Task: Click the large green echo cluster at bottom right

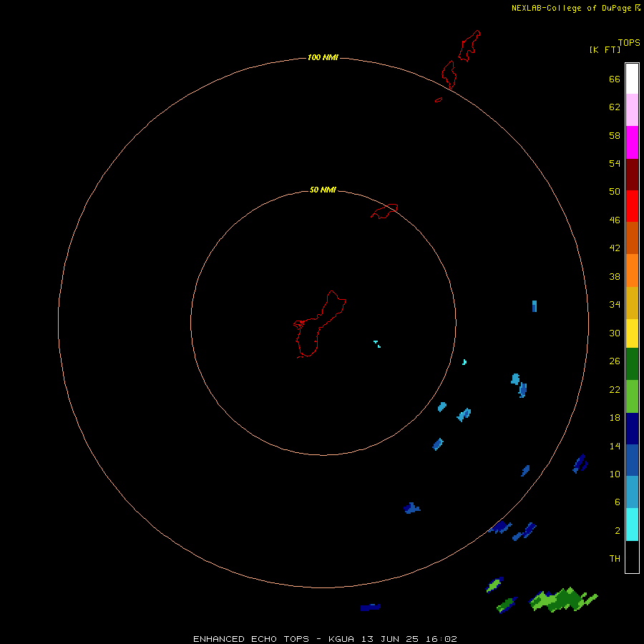Action: click(x=563, y=599)
